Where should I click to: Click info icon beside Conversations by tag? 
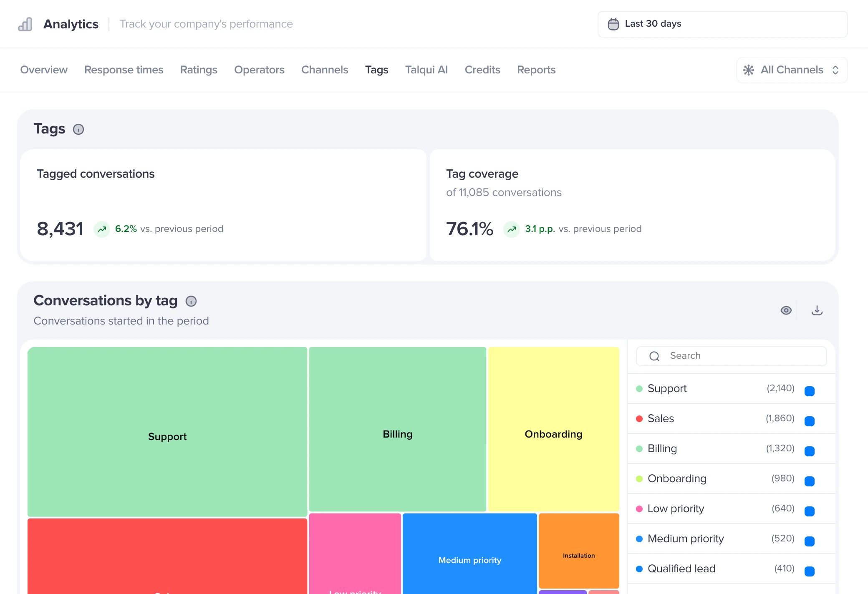coord(191,301)
